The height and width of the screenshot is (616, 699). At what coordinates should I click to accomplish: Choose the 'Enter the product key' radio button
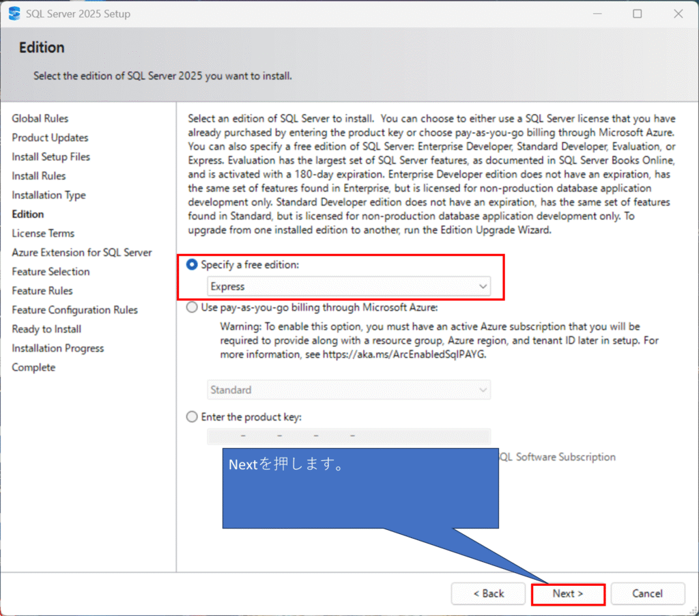192,417
